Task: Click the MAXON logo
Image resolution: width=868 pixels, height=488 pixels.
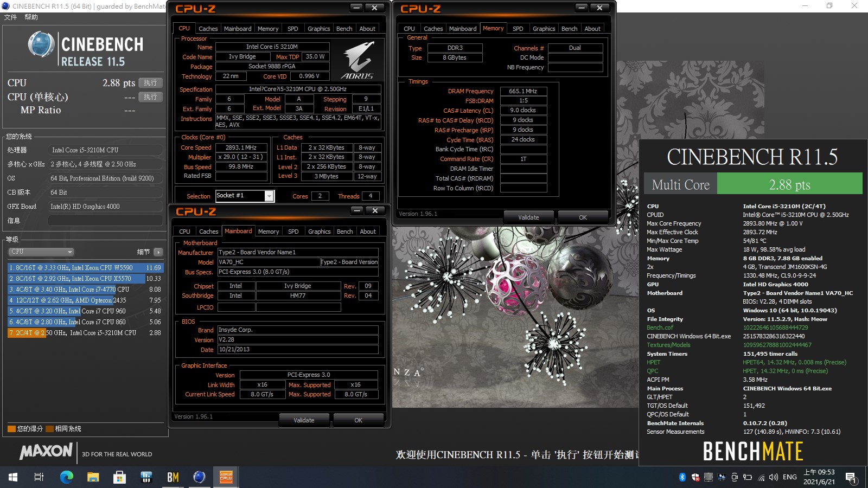Action: [46, 451]
